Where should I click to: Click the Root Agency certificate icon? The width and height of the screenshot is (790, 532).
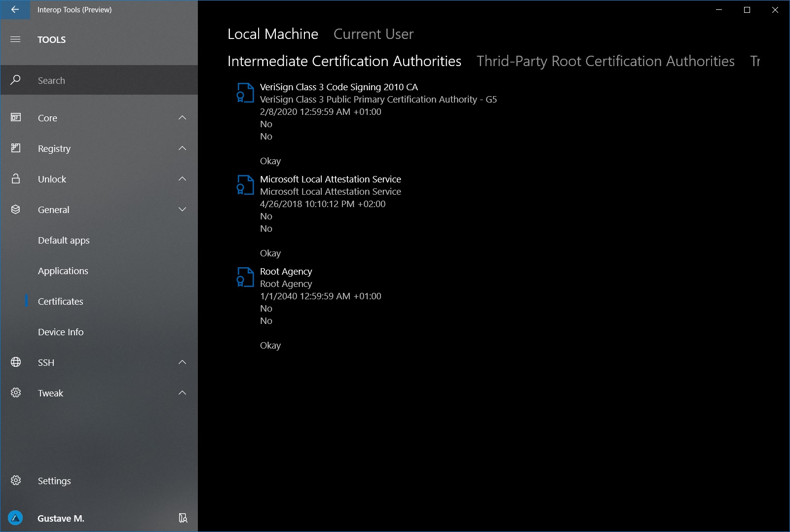tap(245, 277)
